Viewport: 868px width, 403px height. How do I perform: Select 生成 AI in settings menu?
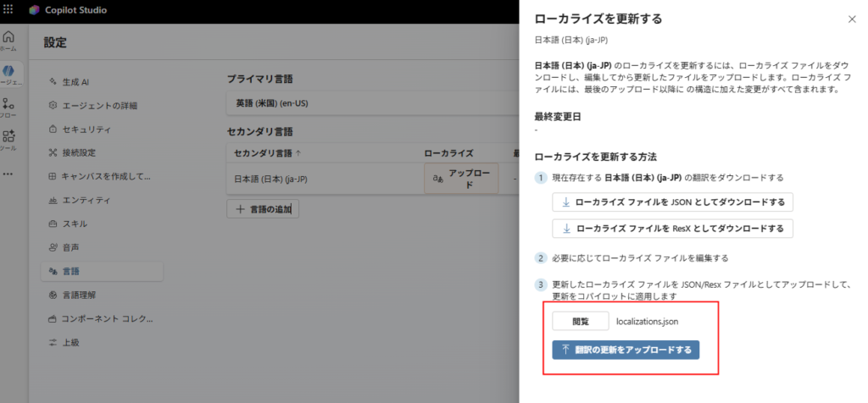(x=75, y=82)
